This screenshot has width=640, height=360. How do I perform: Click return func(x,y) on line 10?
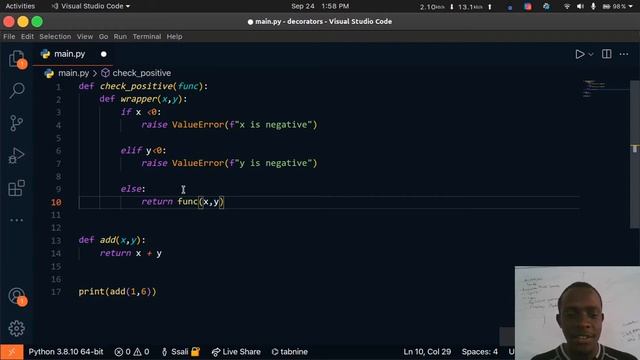pyautogui.click(x=182, y=202)
